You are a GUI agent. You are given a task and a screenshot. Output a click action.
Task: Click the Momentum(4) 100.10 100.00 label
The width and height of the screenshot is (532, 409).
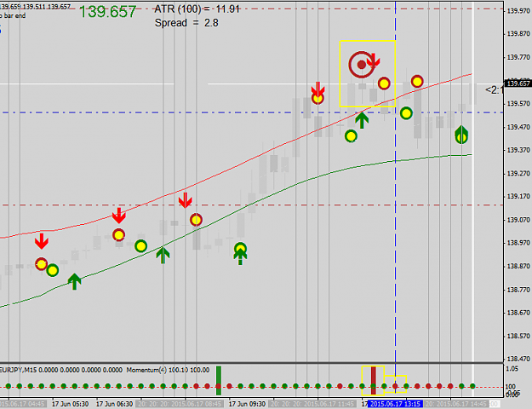click(168, 370)
